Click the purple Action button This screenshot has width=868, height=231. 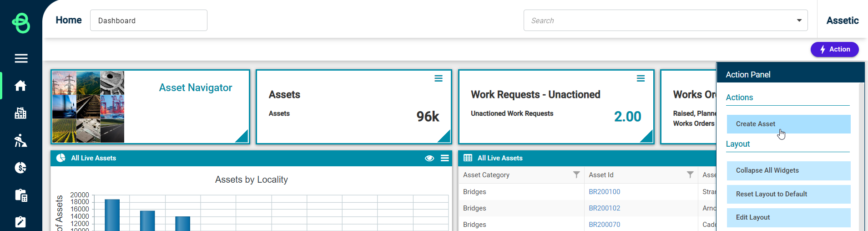(x=834, y=49)
